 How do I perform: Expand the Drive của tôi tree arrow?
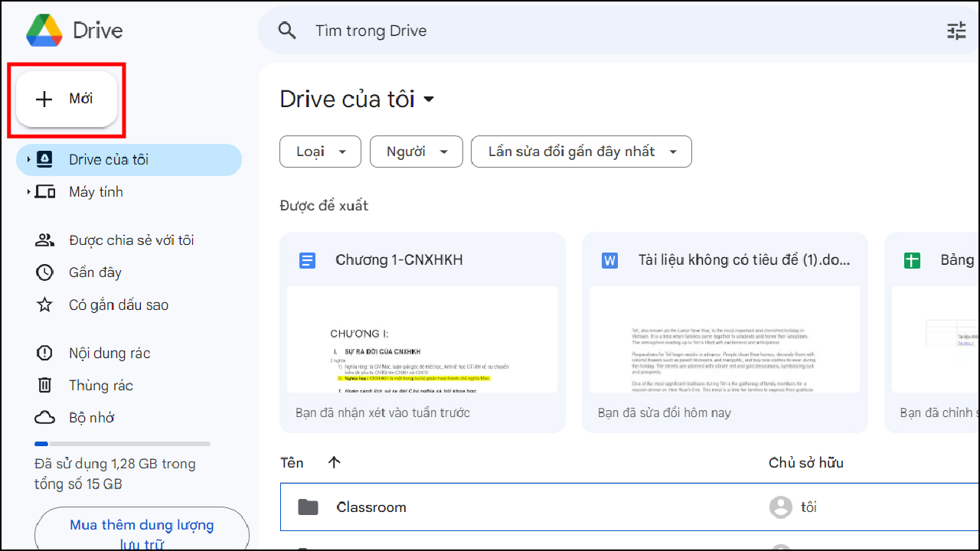tap(28, 159)
